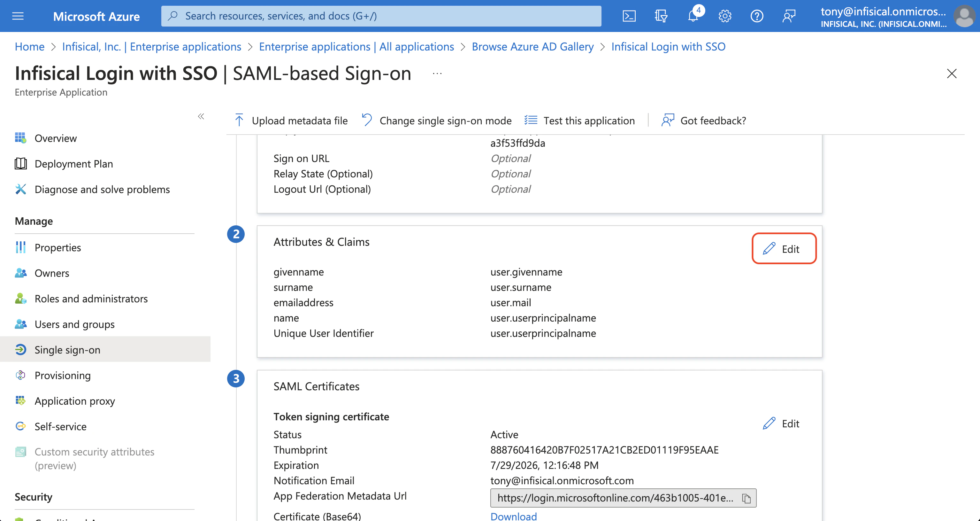Open the more options ellipsis beside title
This screenshot has height=521, width=980.
[437, 73]
